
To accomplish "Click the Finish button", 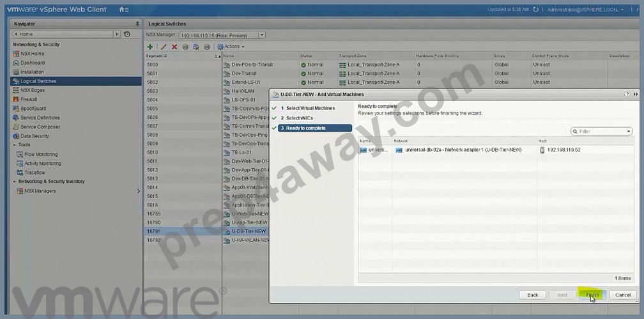I will (x=593, y=295).
